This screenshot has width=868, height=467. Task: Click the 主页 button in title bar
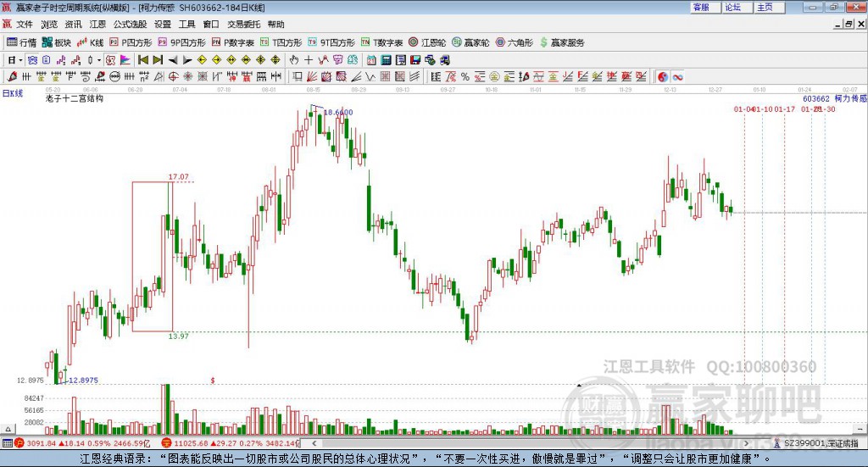[768, 7]
